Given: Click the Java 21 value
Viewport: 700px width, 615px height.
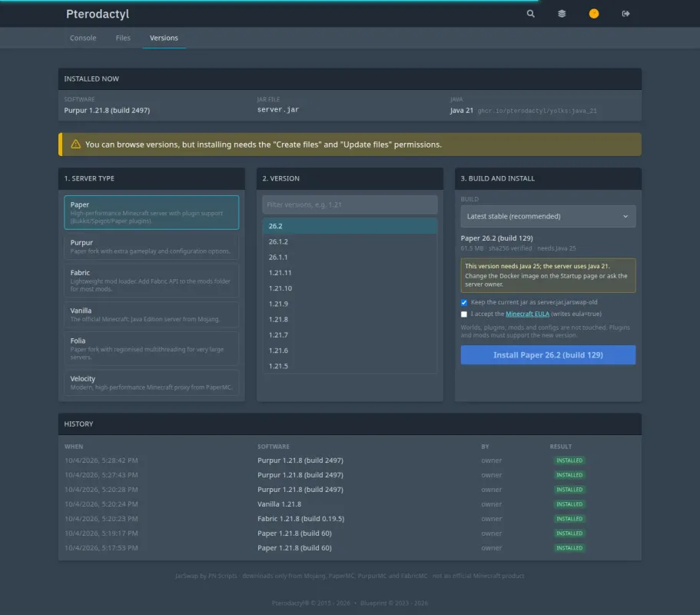Looking at the screenshot, I should click(x=461, y=111).
